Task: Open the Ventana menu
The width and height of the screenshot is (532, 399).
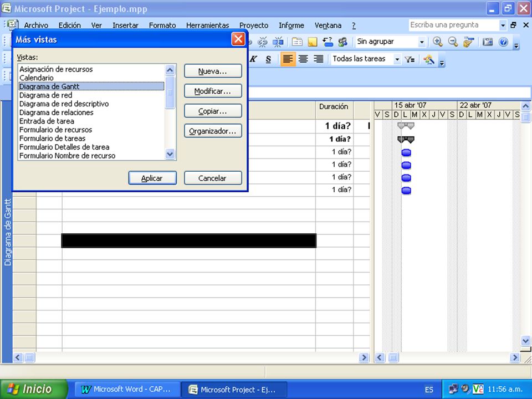Action: click(328, 25)
